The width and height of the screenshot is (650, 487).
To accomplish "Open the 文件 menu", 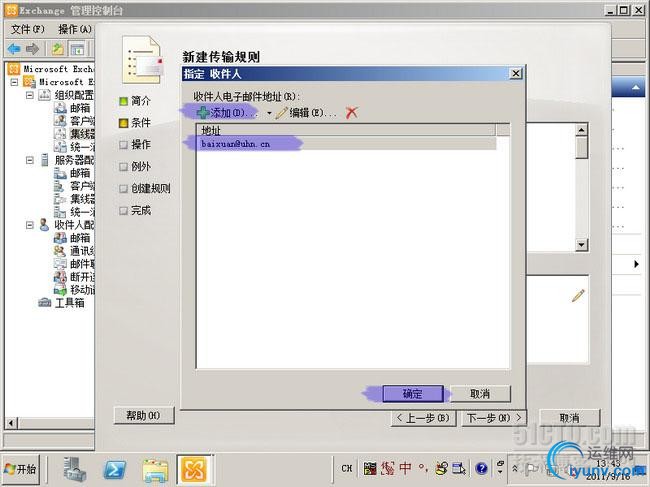I will click(x=27, y=29).
